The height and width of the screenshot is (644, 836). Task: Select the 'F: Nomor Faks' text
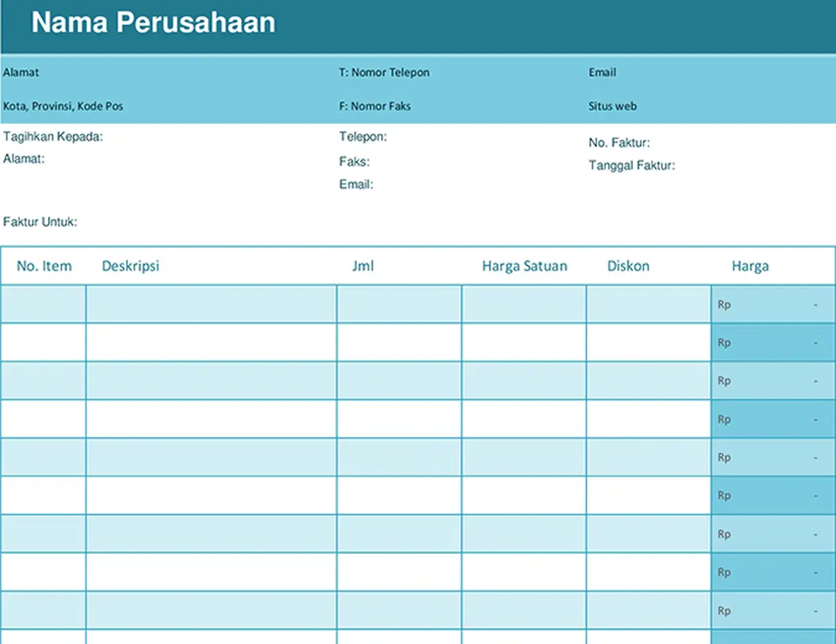375,106
